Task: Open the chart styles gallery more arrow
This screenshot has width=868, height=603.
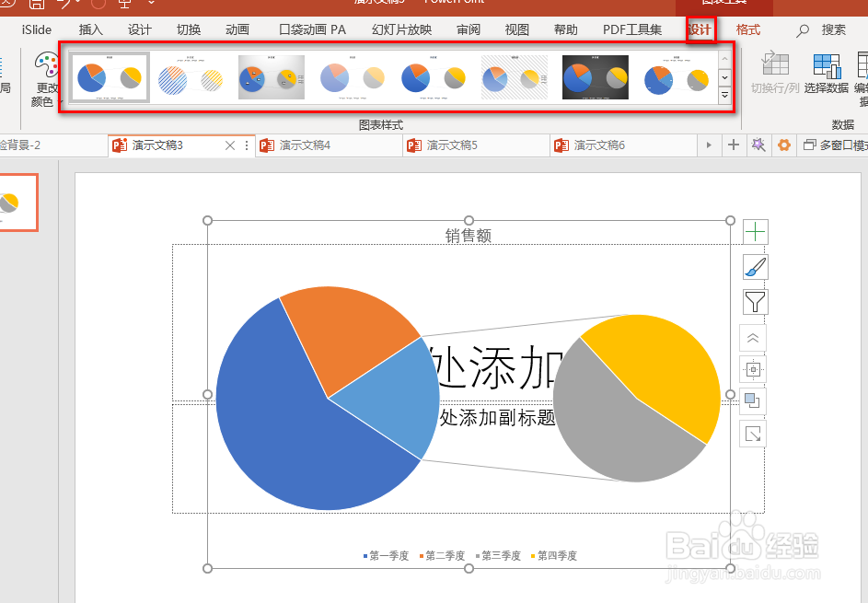Action: [x=723, y=95]
